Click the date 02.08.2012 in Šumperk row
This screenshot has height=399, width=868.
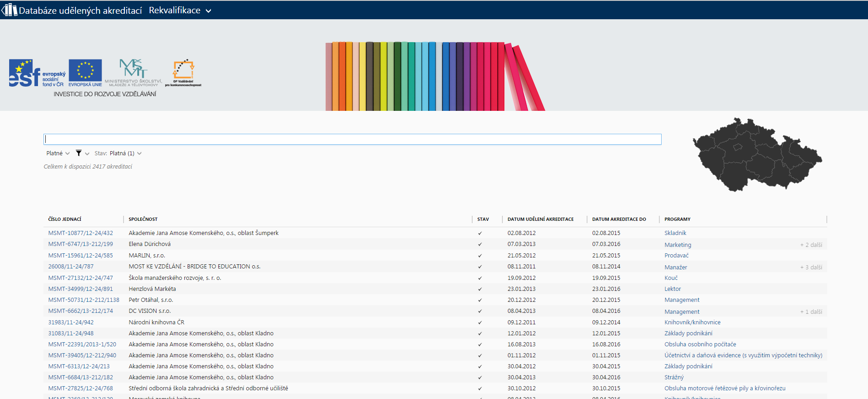pos(522,233)
